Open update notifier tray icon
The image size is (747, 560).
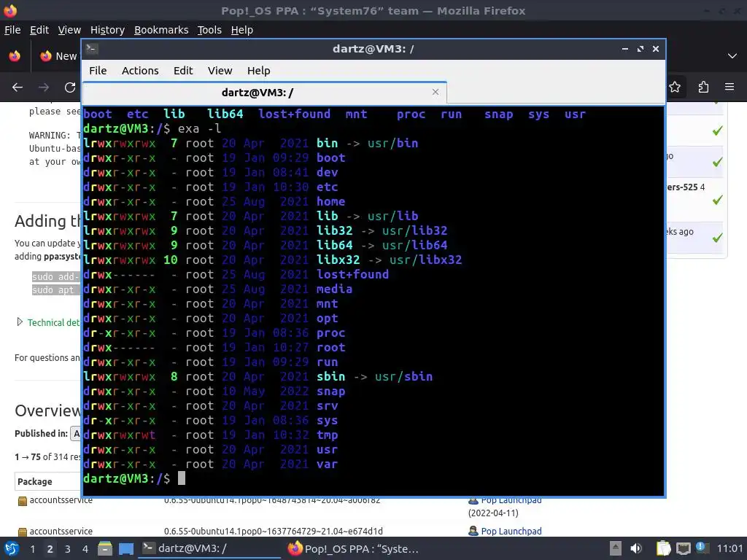[x=701, y=548]
